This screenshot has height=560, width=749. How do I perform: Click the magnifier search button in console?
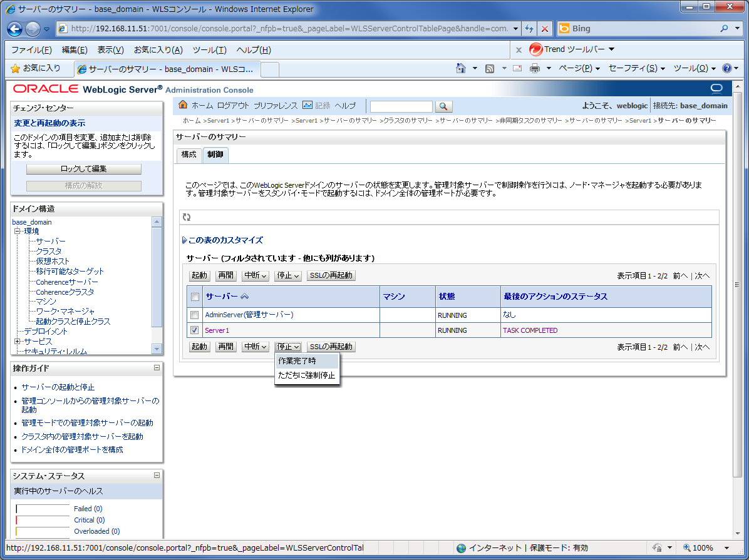pos(443,106)
